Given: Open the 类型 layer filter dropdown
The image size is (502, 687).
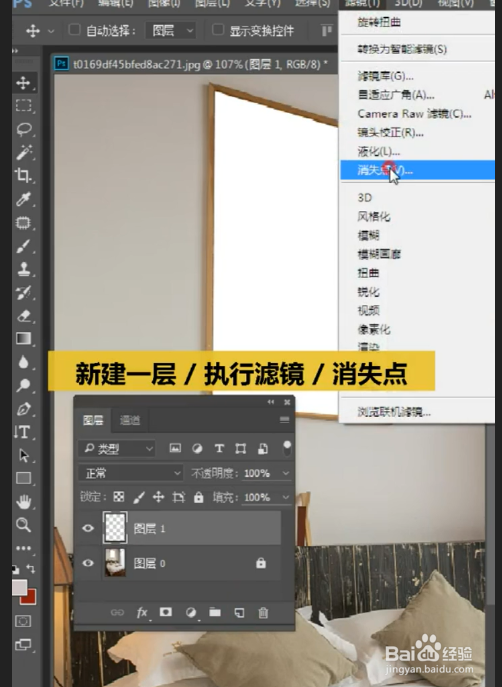Looking at the screenshot, I should (x=117, y=449).
